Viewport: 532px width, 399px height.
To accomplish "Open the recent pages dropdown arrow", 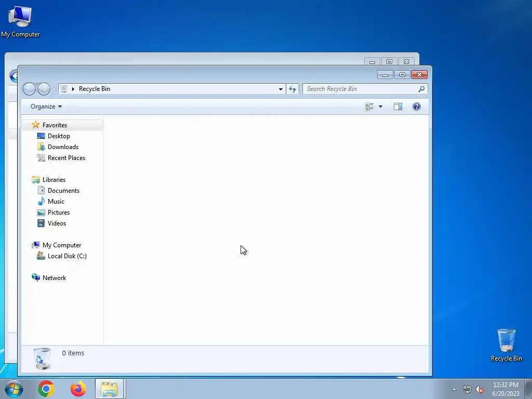I will point(54,89).
